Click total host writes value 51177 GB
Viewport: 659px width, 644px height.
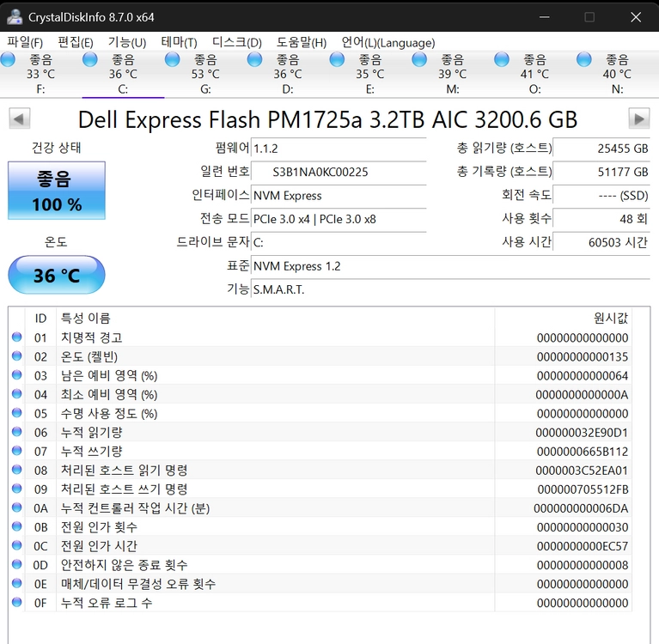click(601, 172)
